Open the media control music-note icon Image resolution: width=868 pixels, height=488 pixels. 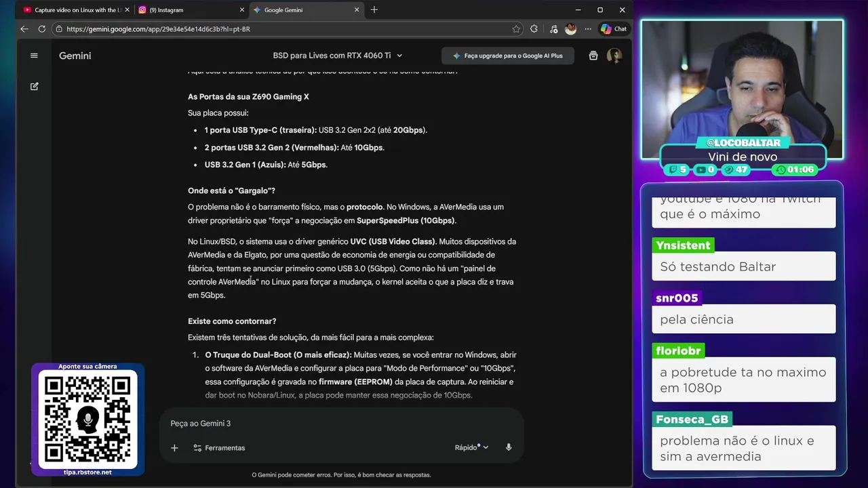(553, 29)
